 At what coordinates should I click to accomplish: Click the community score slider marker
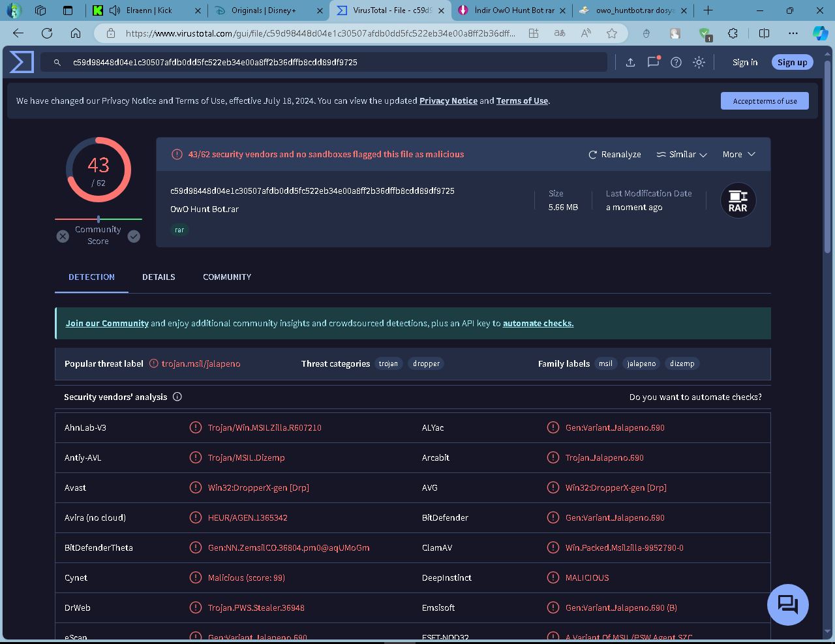point(99,219)
